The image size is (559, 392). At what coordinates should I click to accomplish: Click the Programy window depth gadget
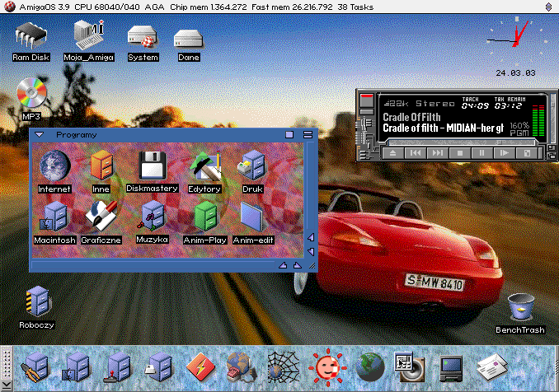[x=308, y=134]
